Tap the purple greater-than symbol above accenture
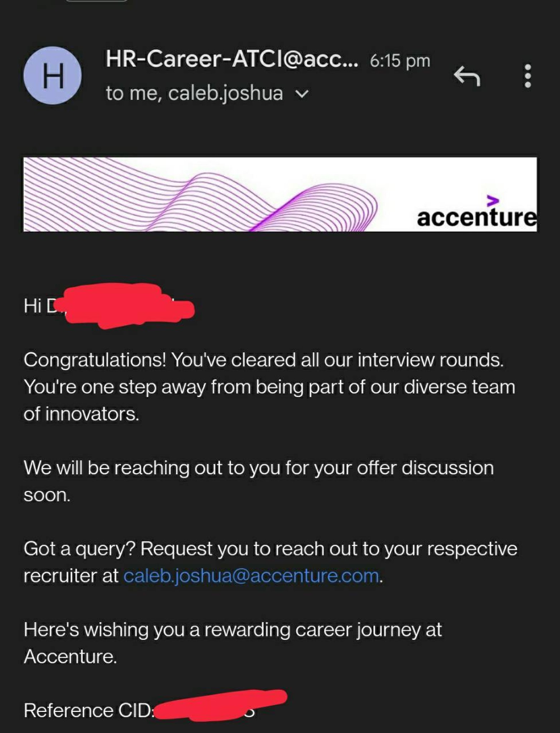Image resolution: width=560 pixels, height=733 pixels. (x=493, y=201)
